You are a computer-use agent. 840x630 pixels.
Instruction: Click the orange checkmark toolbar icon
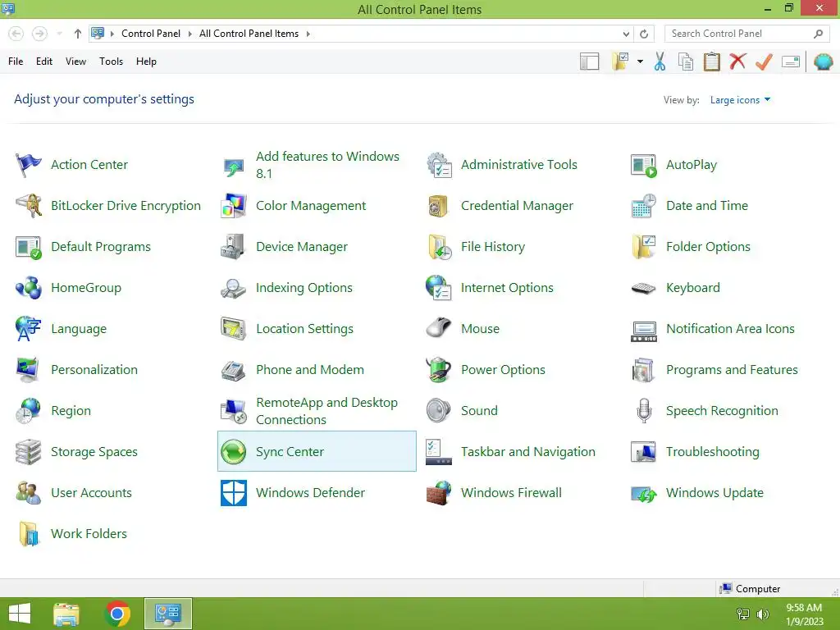pyautogui.click(x=764, y=62)
